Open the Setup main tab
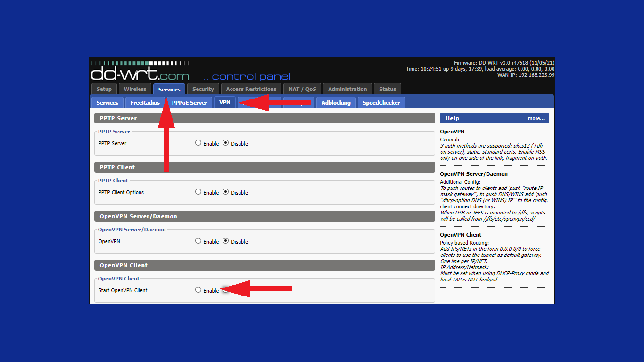 pyautogui.click(x=104, y=89)
